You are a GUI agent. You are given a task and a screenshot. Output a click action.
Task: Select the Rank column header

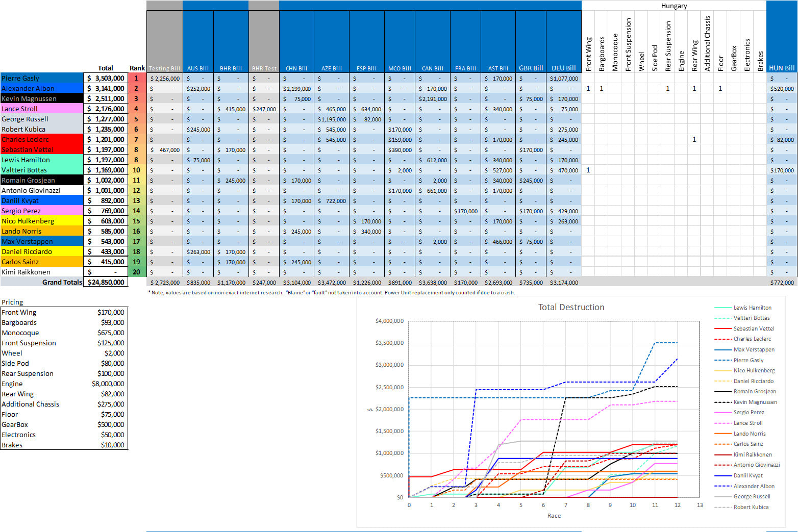coord(137,68)
